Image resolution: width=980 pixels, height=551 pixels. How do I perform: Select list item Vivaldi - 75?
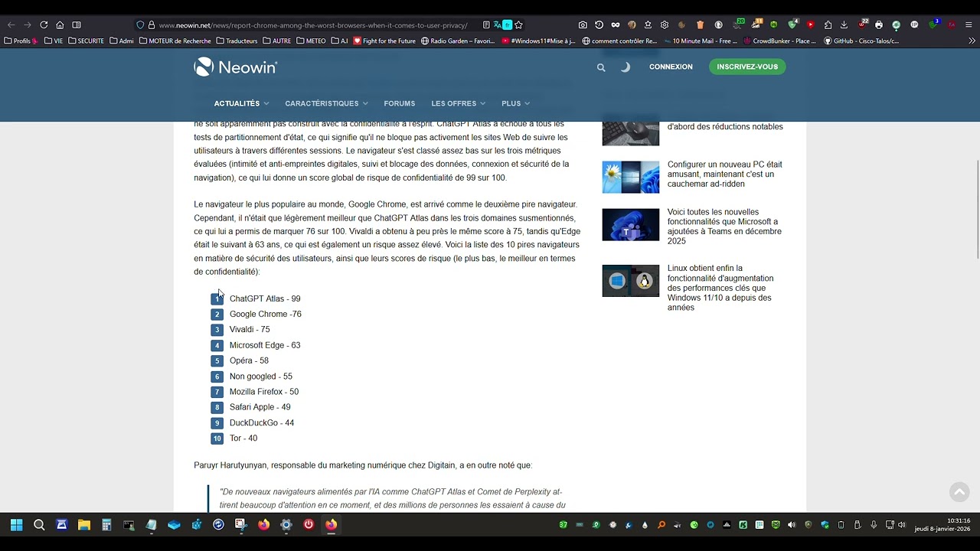[x=250, y=329]
